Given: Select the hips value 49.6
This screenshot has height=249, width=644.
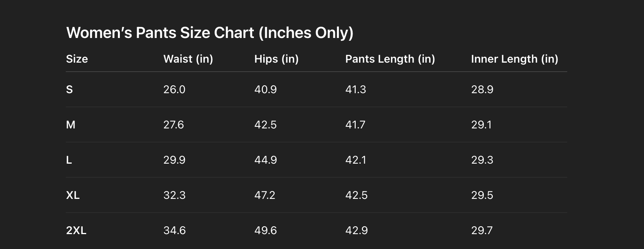Looking at the screenshot, I should (x=265, y=231).
